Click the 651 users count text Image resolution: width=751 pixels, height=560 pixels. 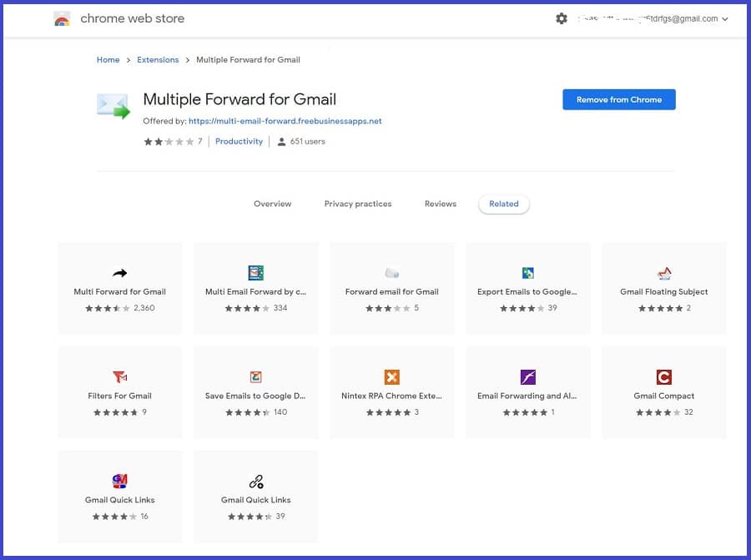click(307, 141)
